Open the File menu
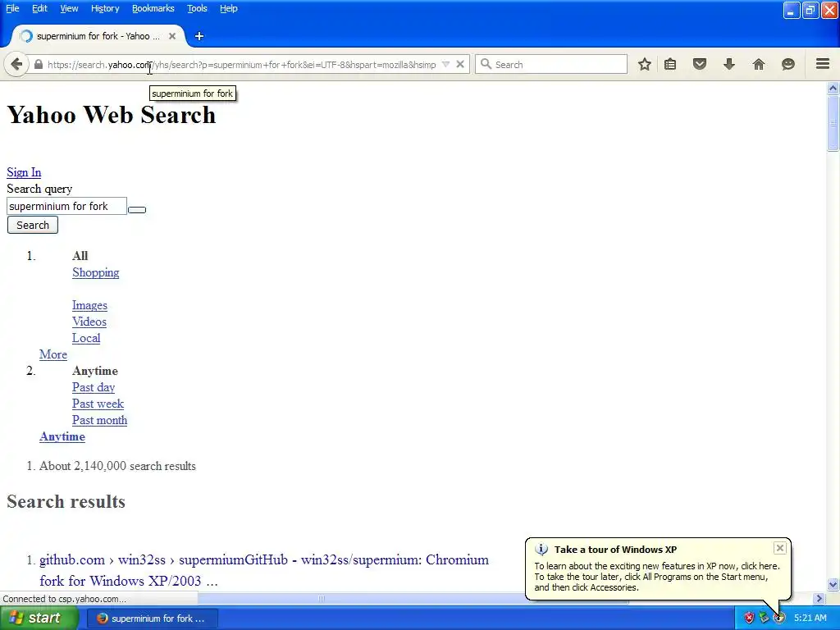Viewport: 840px width, 630px height. pyautogui.click(x=12, y=8)
